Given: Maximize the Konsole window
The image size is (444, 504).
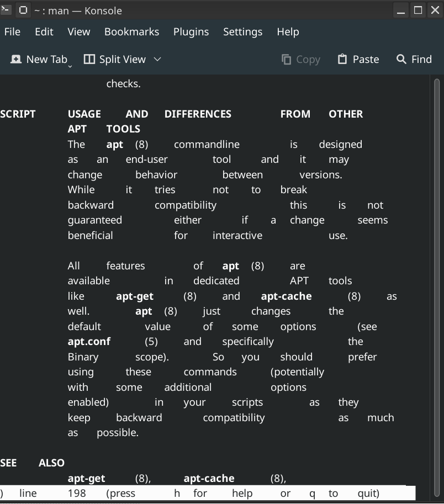Looking at the screenshot, I should [418, 10].
